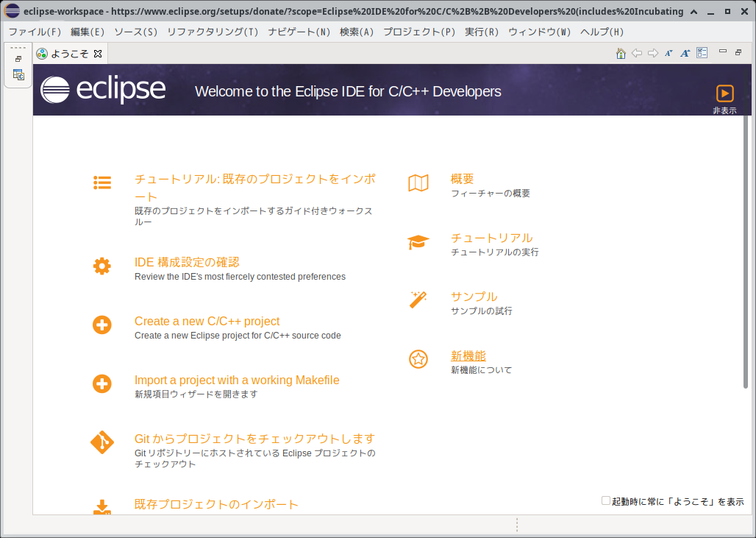Click the welcome page vertical scrollbar
This screenshot has width=756, height=538.
point(746,251)
